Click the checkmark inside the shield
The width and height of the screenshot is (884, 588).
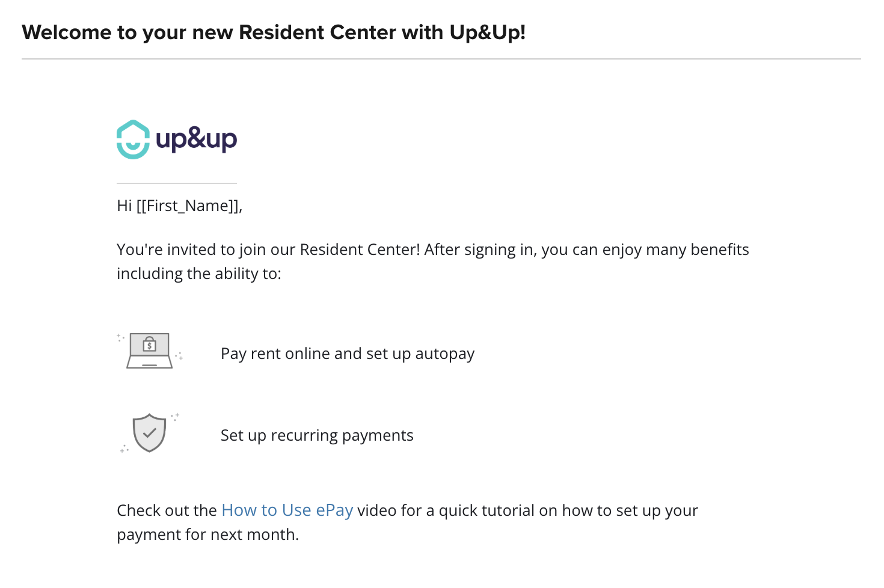150,432
